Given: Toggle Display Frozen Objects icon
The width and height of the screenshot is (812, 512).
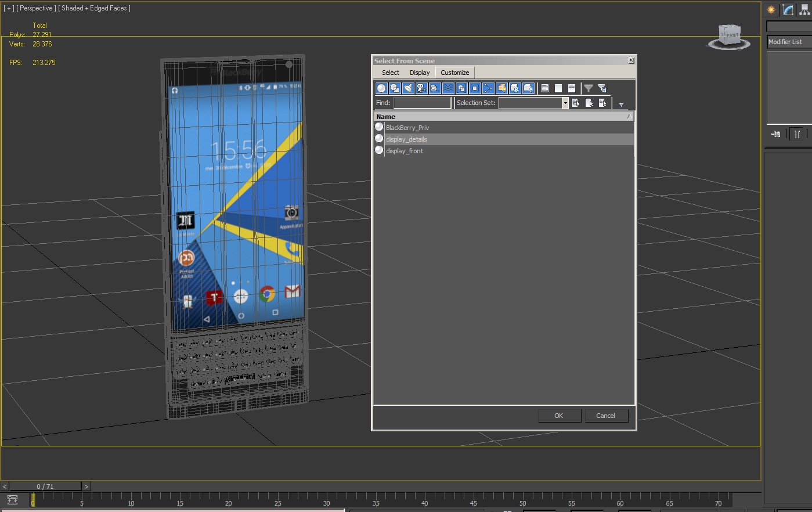Looking at the screenshot, I should point(515,88).
